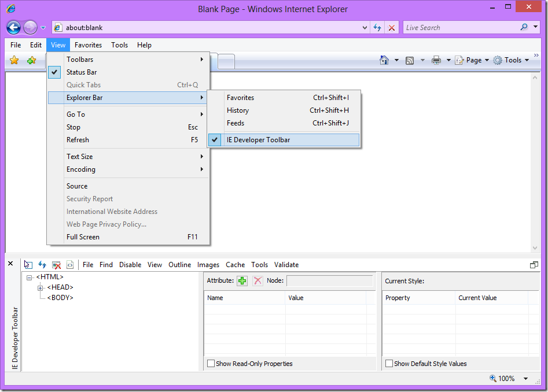The width and height of the screenshot is (548, 392).
Task: Click developer toolbar Refresh icon
Action: 42,265
